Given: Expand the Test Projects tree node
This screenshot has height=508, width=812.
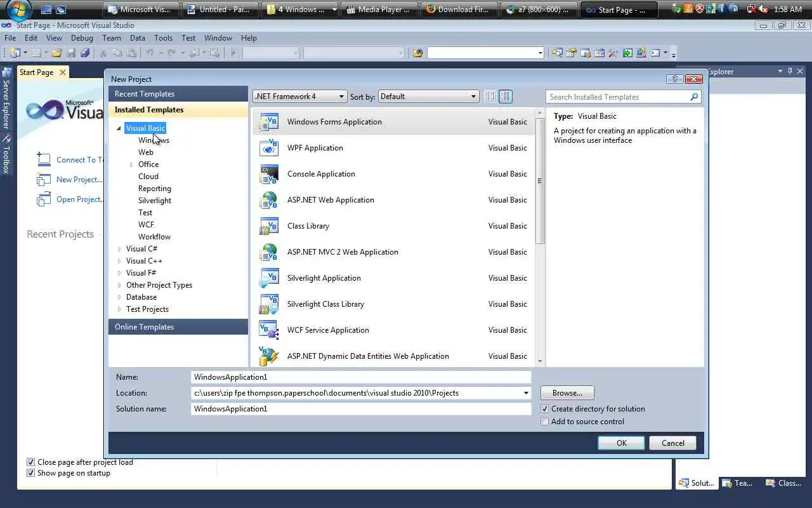Looking at the screenshot, I should tap(119, 309).
